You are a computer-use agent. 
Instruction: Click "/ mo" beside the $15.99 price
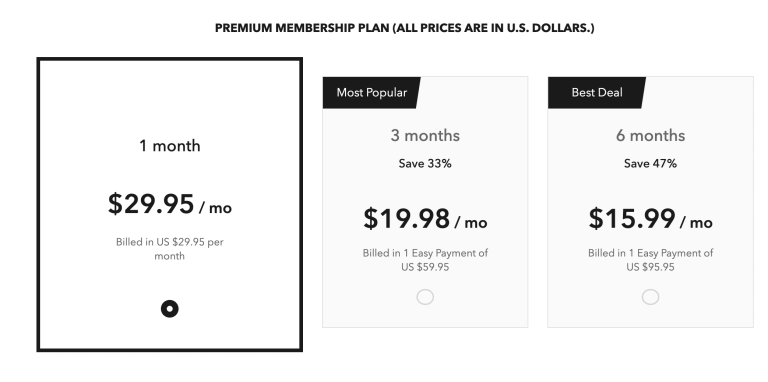point(696,222)
